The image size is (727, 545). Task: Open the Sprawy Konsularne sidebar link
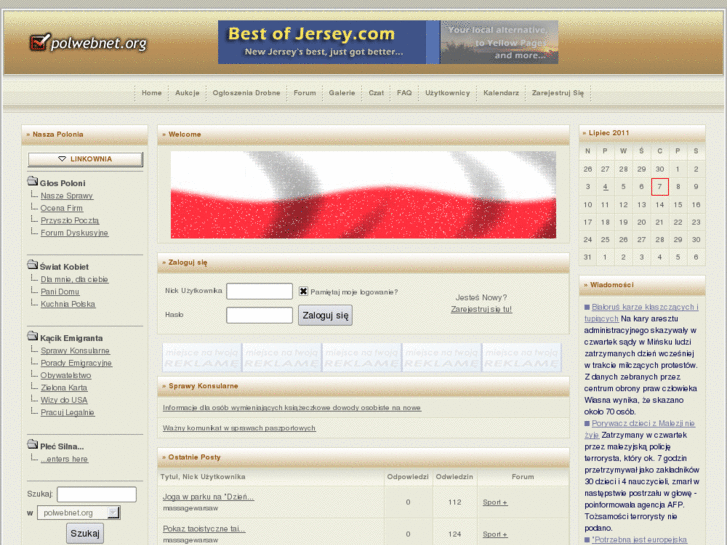[x=75, y=351]
